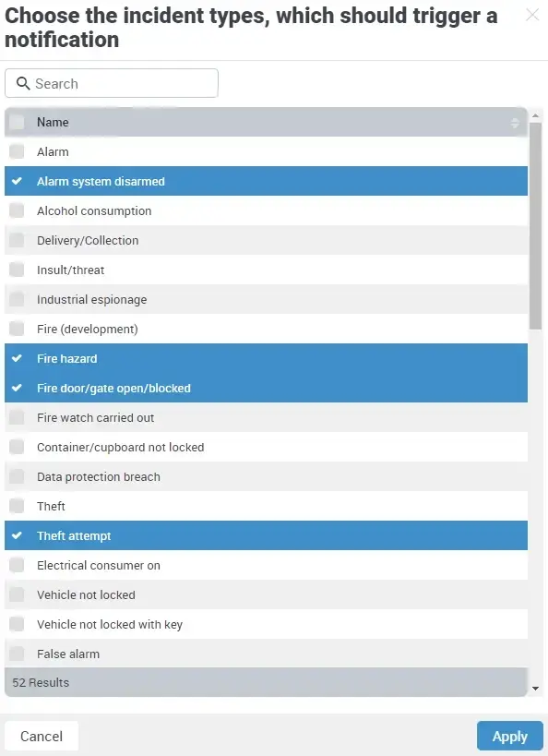Image resolution: width=548 pixels, height=756 pixels.
Task: Enable Alcohol consumption notification
Action: pyautogui.click(x=16, y=210)
